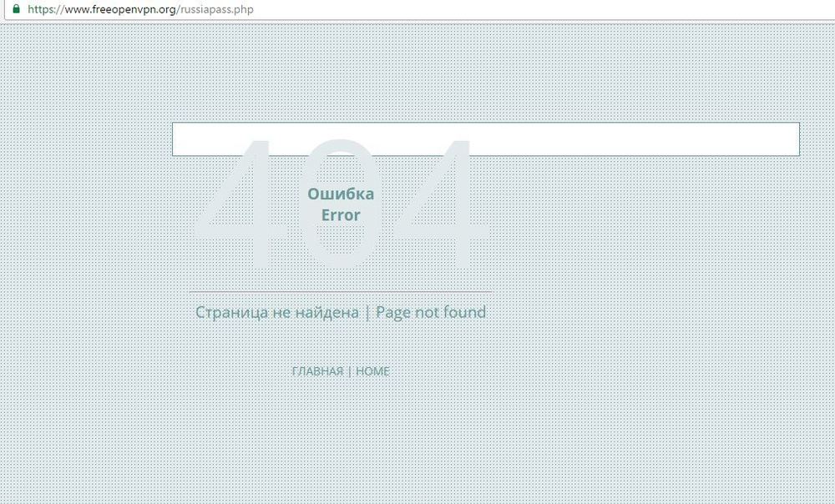
Task: Click the Страница не найдена message
Action: [x=277, y=312]
